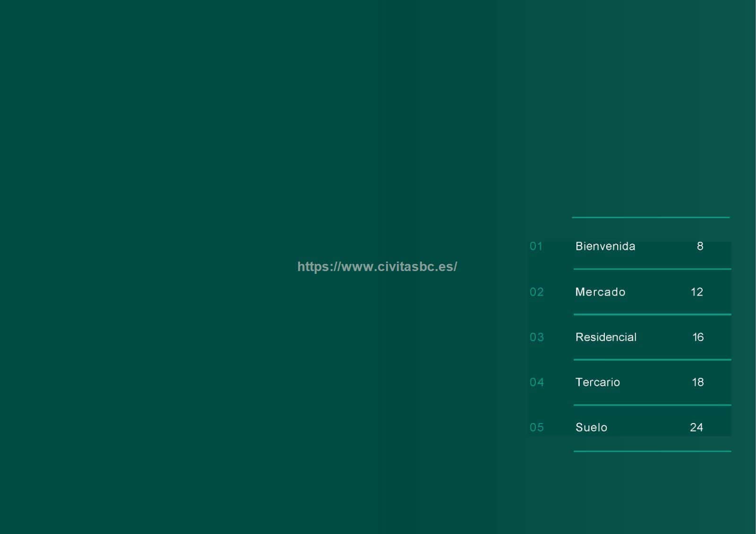Click section number 02
This screenshot has height=534, width=756.
coord(536,292)
